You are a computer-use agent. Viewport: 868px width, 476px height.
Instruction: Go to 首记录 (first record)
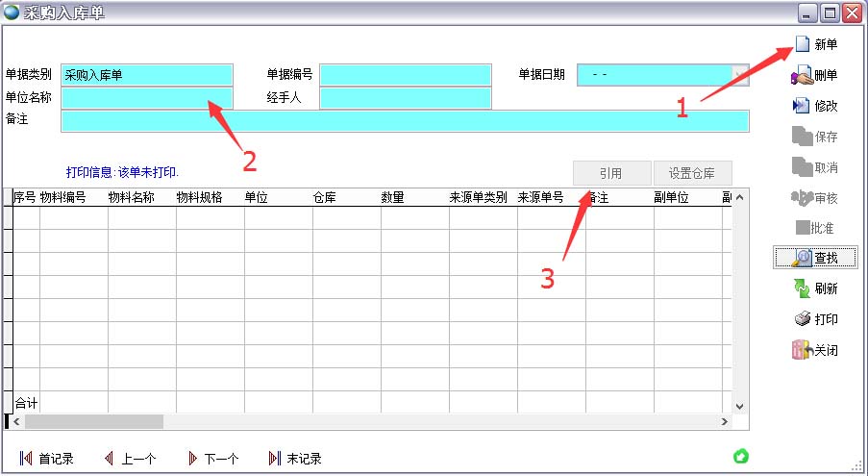pyautogui.click(x=46, y=459)
